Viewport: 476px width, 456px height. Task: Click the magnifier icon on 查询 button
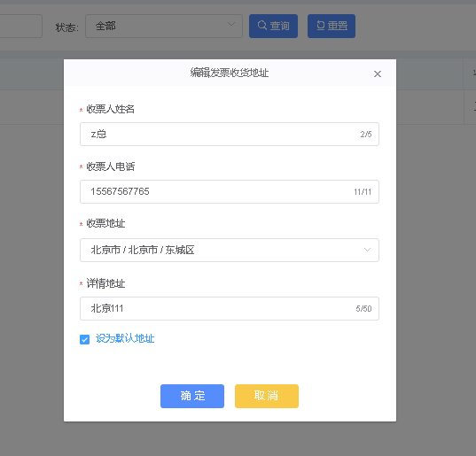point(262,25)
